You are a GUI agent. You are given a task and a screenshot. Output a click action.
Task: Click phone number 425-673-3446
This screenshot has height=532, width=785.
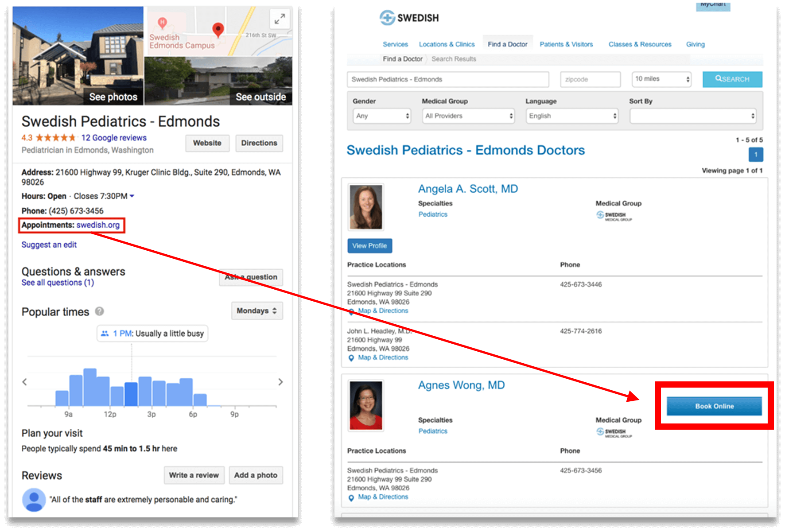pos(581,284)
